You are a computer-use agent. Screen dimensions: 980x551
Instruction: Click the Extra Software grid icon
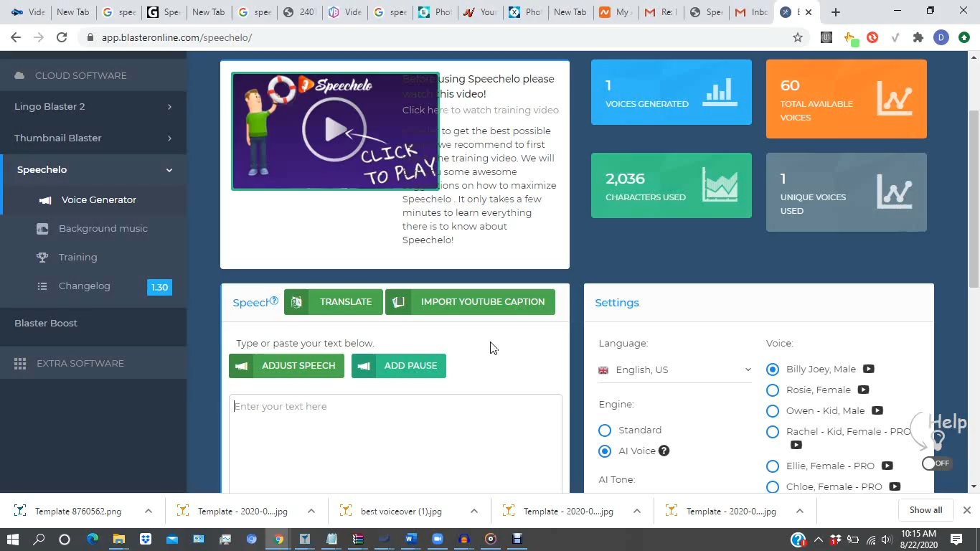[x=20, y=364]
